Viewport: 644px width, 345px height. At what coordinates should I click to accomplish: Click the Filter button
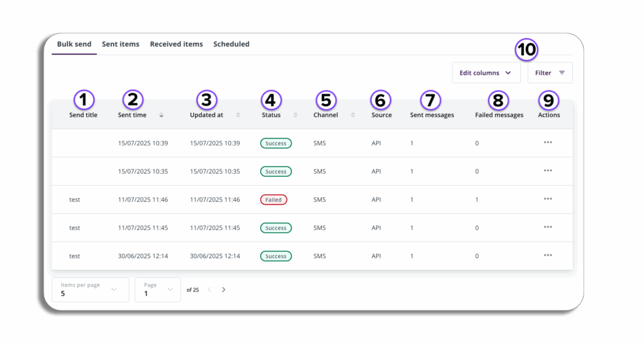(550, 73)
